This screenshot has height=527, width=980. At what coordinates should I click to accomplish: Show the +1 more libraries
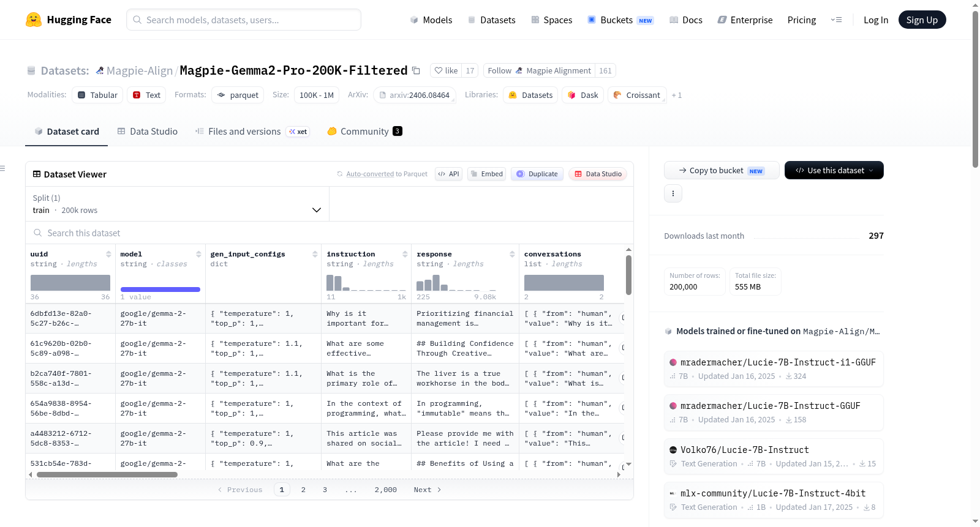coord(676,95)
